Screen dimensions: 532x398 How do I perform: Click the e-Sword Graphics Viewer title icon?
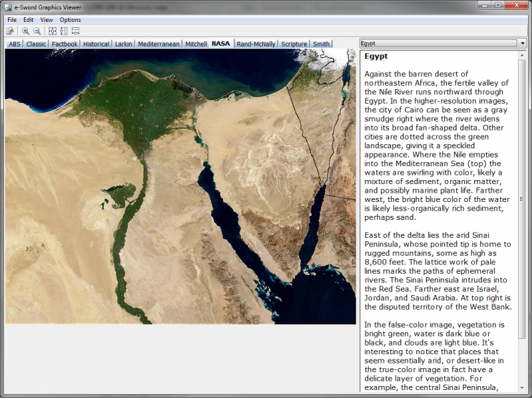point(8,7)
